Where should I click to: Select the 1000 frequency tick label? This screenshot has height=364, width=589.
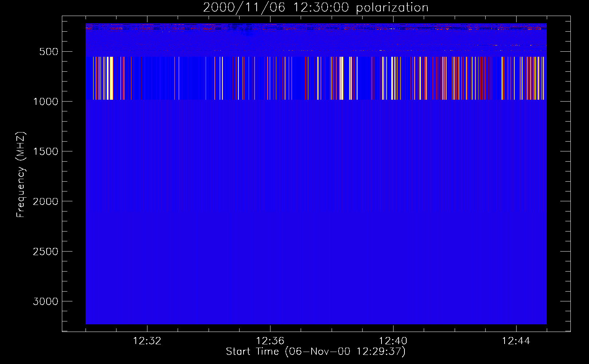(x=46, y=102)
